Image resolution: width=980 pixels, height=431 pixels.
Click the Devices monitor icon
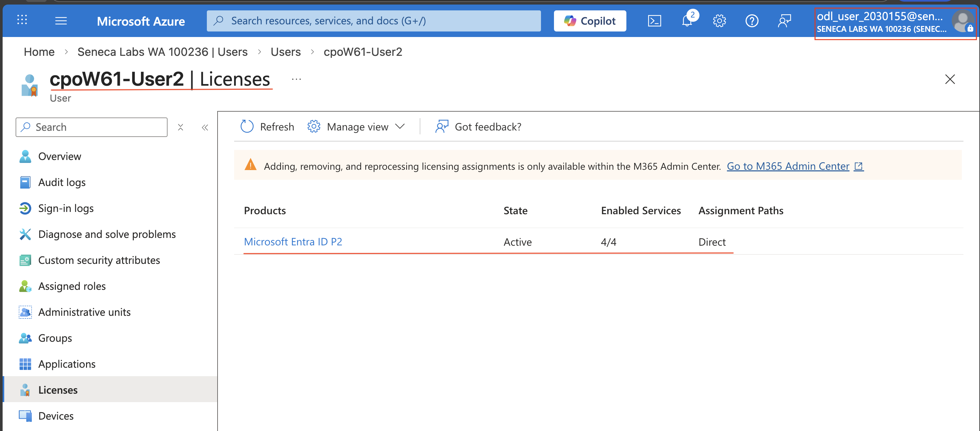tap(25, 416)
